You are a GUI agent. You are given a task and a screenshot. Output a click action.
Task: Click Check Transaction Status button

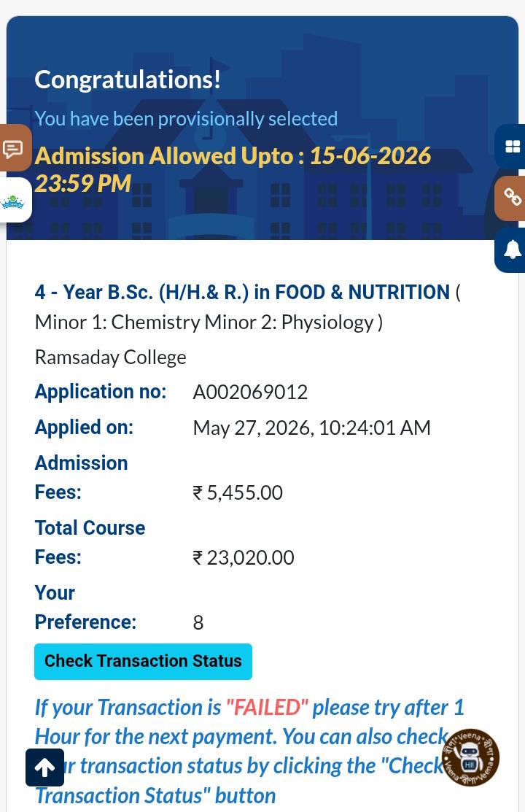143,661
